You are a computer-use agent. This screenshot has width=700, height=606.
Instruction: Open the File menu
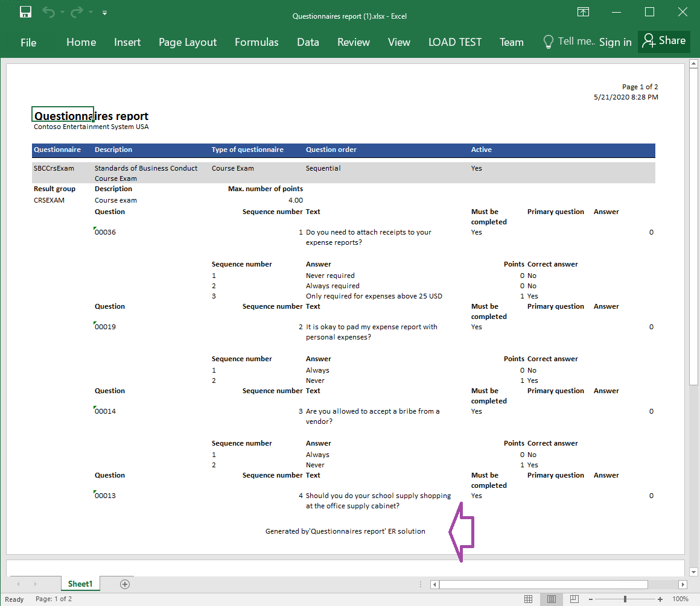[28, 42]
